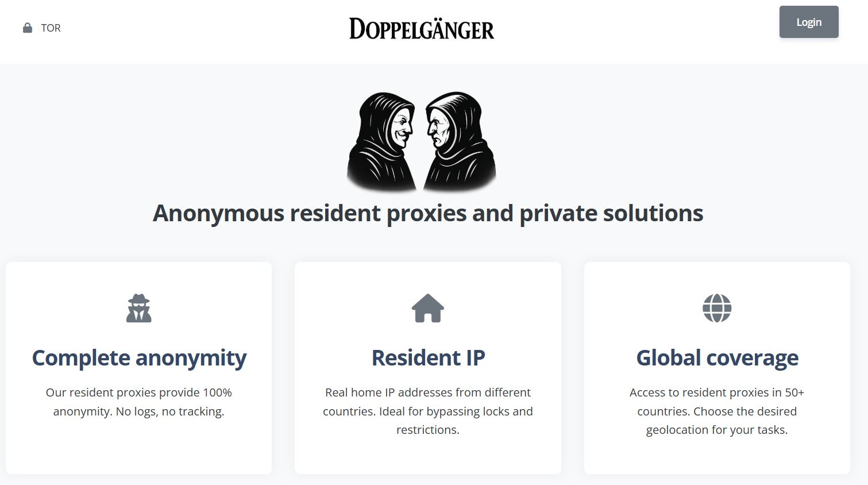Click the 'Real home IP addresses' description text
868x485 pixels.
coord(428,411)
